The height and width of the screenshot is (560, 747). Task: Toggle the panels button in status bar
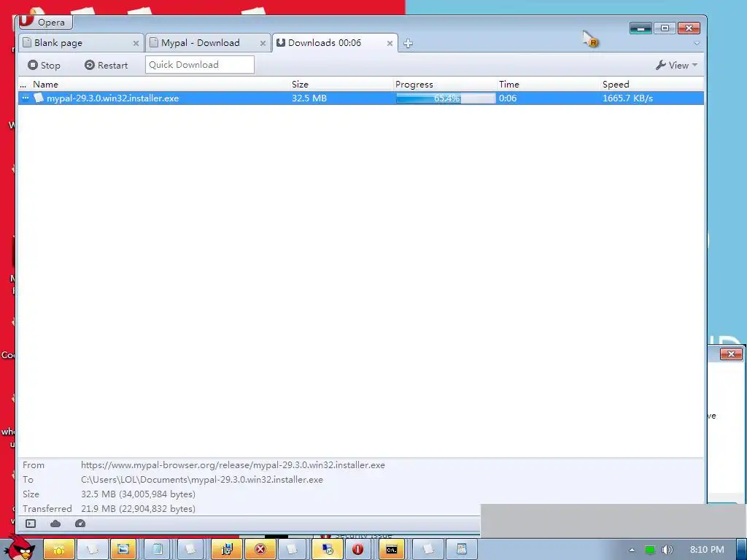pyautogui.click(x=31, y=524)
